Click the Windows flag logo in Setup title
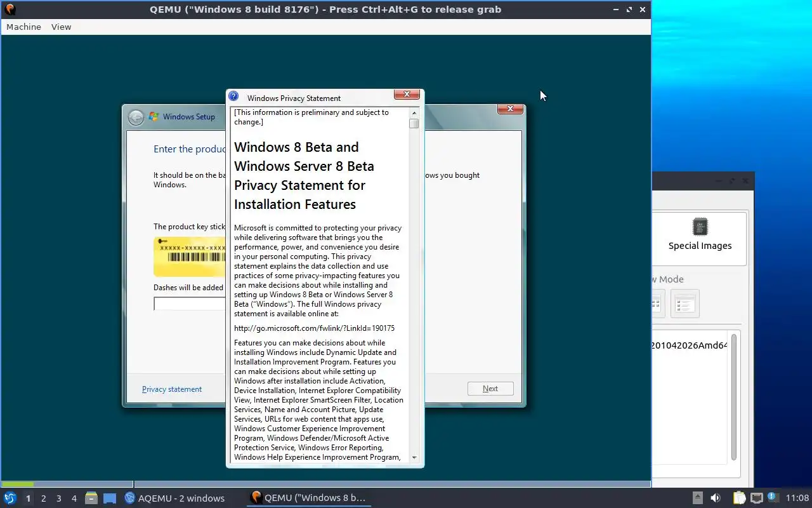 (154, 117)
